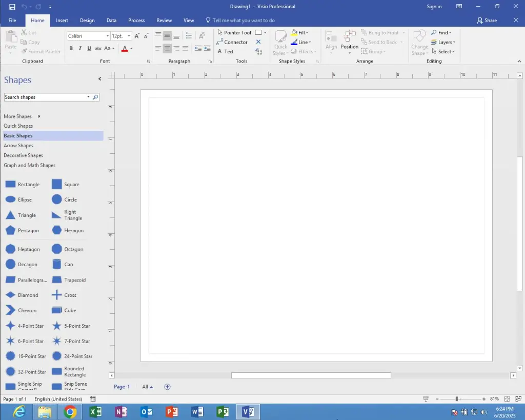Click the Search shapes input field
The height and width of the screenshot is (420, 525).
tap(45, 97)
